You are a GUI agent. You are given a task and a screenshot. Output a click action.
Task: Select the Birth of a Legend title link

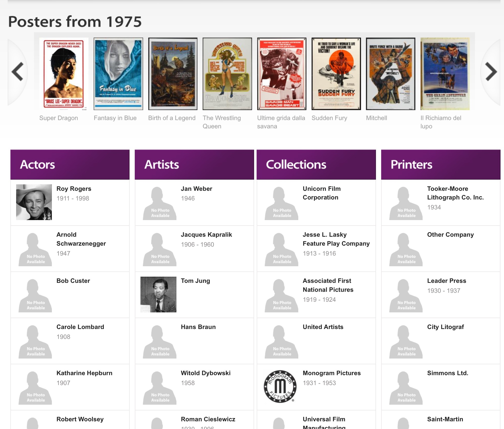point(172,118)
